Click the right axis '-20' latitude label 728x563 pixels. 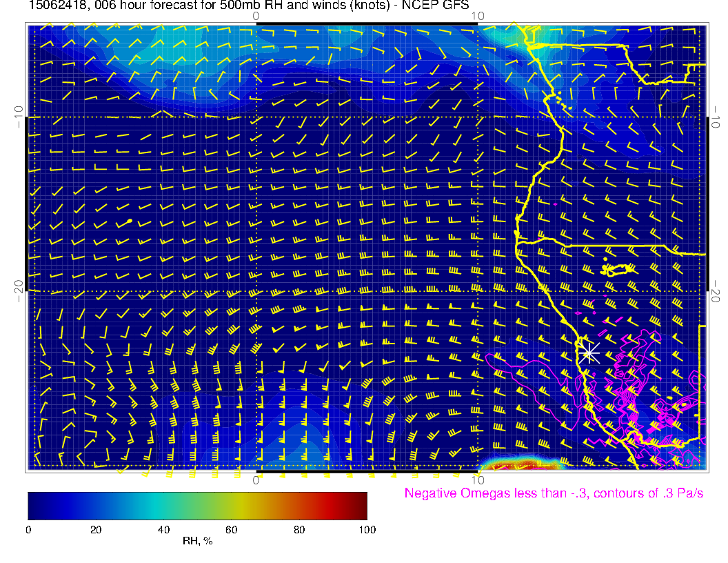pyautogui.click(x=716, y=291)
